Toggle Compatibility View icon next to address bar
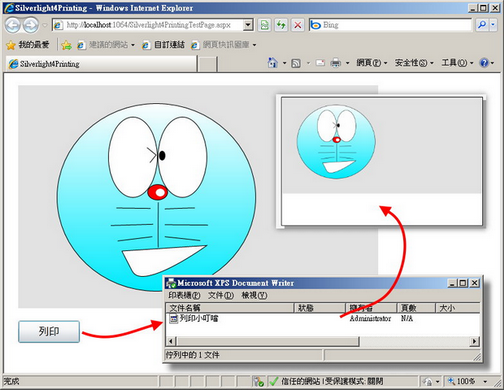Viewport: 504px width, 390px height. click(x=265, y=25)
